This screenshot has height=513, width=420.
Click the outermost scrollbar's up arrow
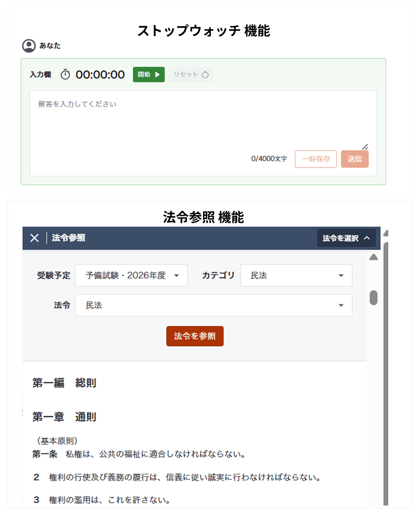tap(386, 233)
